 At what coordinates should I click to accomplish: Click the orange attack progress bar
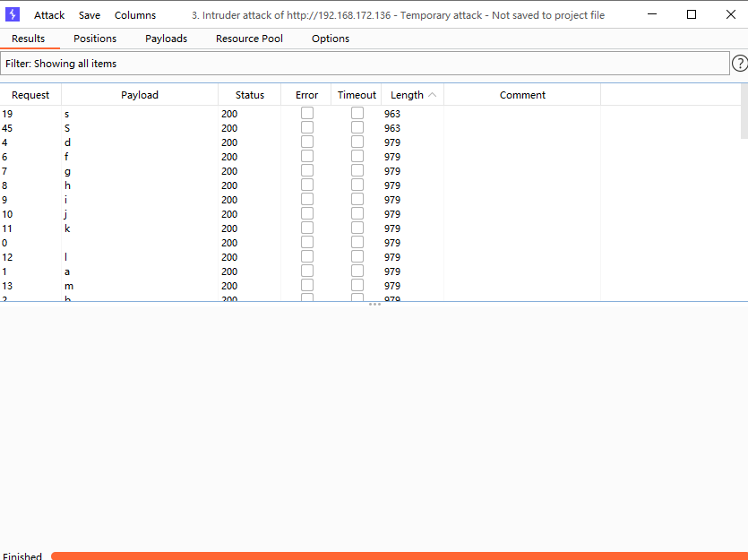[x=399, y=556]
